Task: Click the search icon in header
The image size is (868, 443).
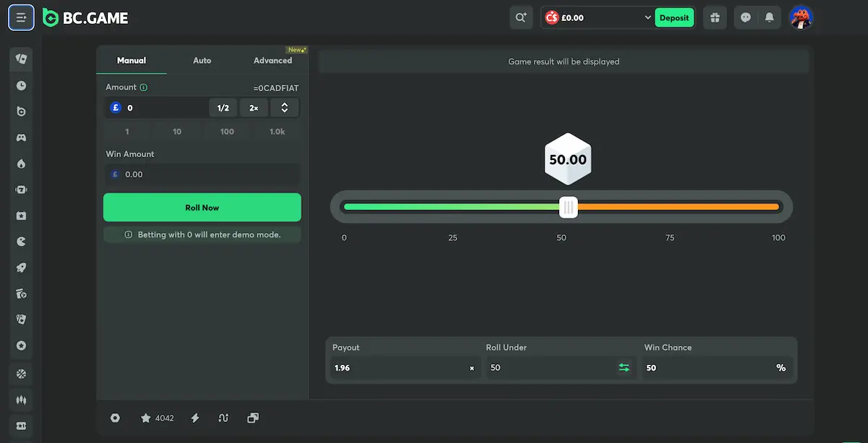Action: [521, 17]
